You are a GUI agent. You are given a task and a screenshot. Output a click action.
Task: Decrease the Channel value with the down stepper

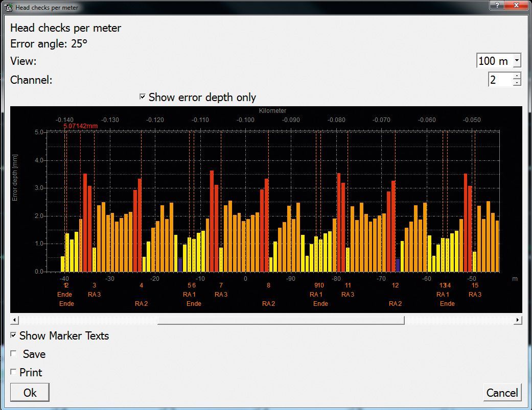coord(517,83)
